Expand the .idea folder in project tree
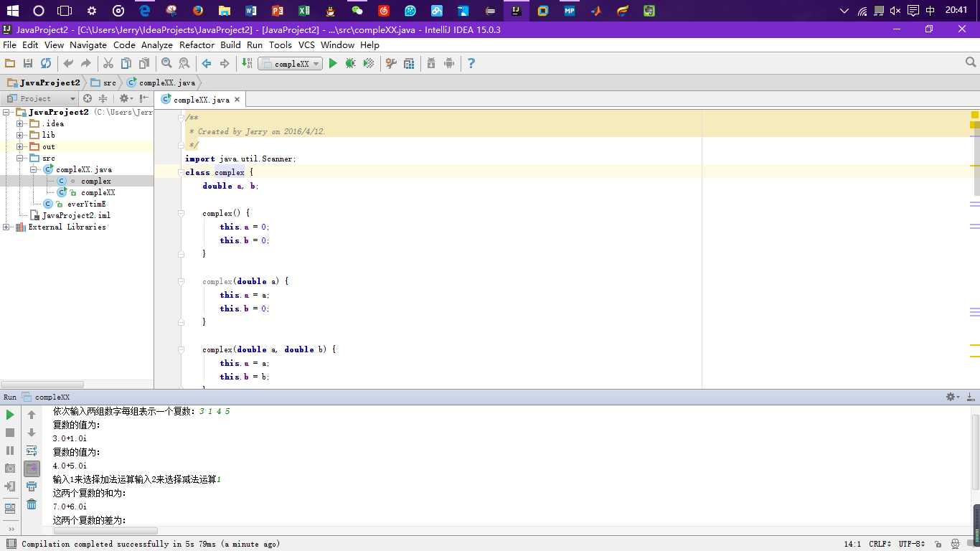 click(x=20, y=123)
